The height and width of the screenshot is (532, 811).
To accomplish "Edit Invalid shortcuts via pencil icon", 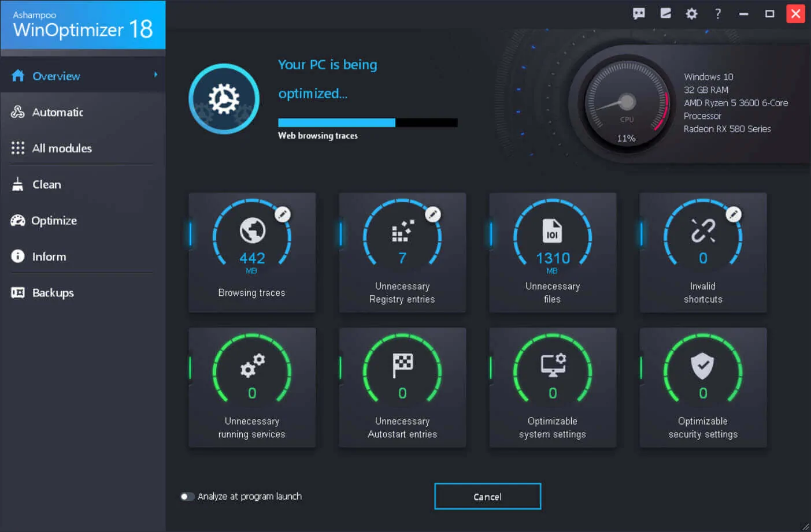I will [734, 214].
